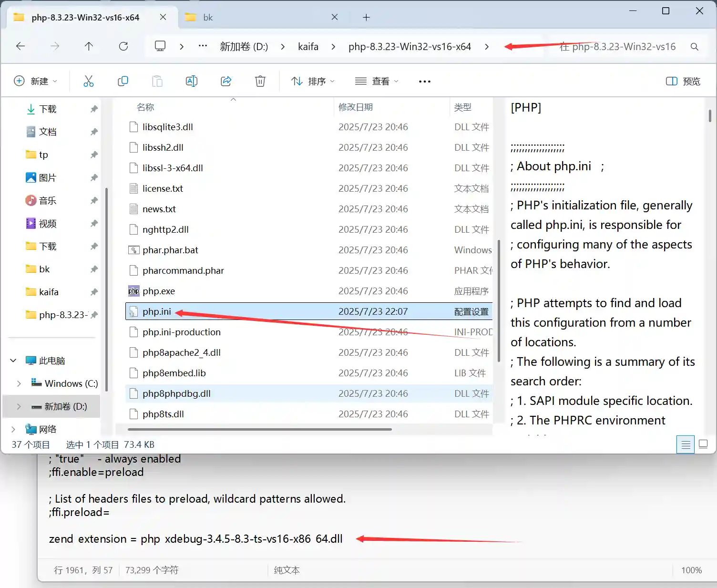Image resolution: width=717 pixels, height=588 pixels.
Task: Switch to the bk tab
Action: [x=207, y=17]
